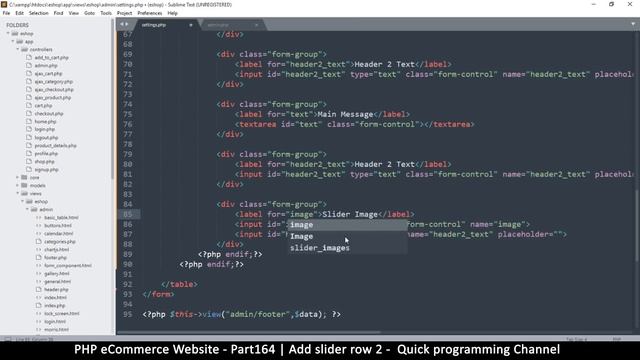Open ajax_cart.php file
The width and height of the screenshot is (640, 360).
(x=48, y=73)
